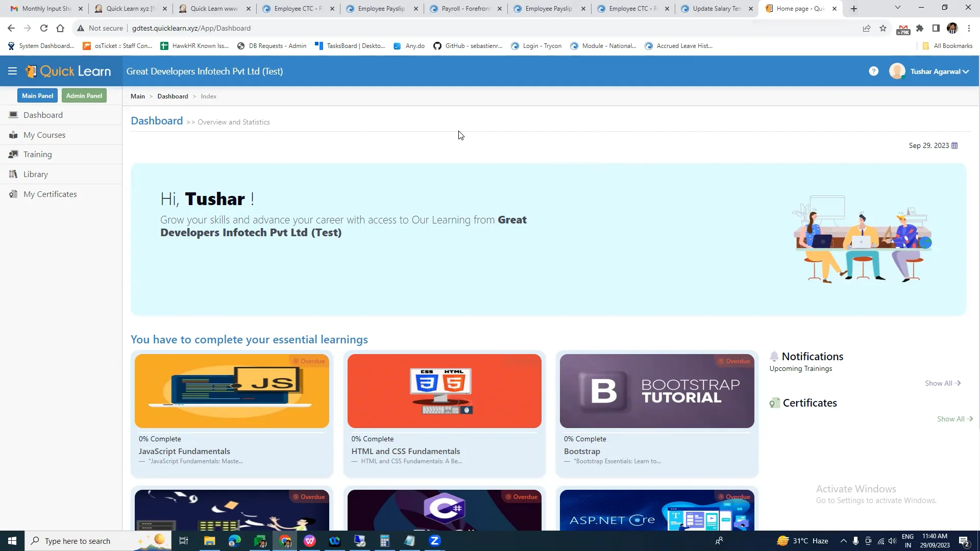
Task: Click the Quick Learn logo
Action: 68,71
